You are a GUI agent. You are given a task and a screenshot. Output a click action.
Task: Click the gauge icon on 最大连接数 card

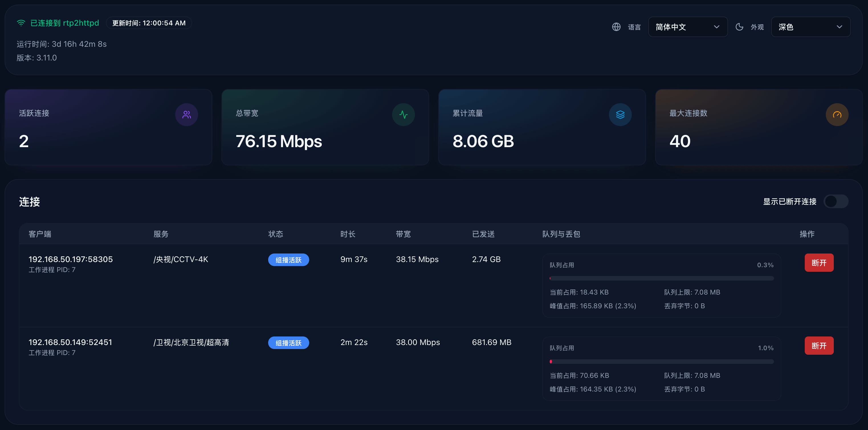tap(837, 114)
